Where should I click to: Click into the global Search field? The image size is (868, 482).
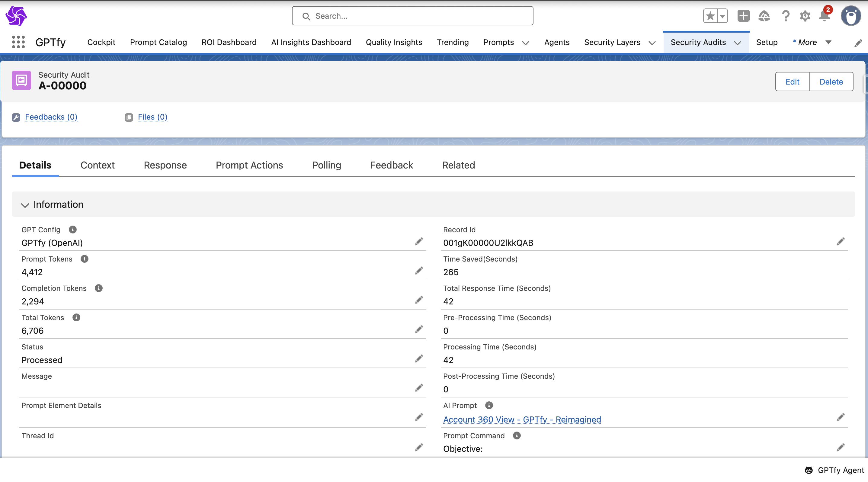(412, 16)
